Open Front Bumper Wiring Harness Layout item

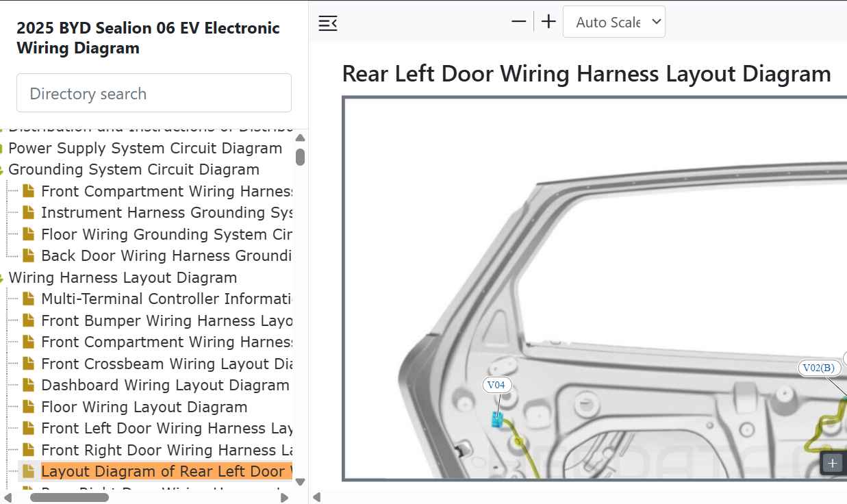pos(167,320)
